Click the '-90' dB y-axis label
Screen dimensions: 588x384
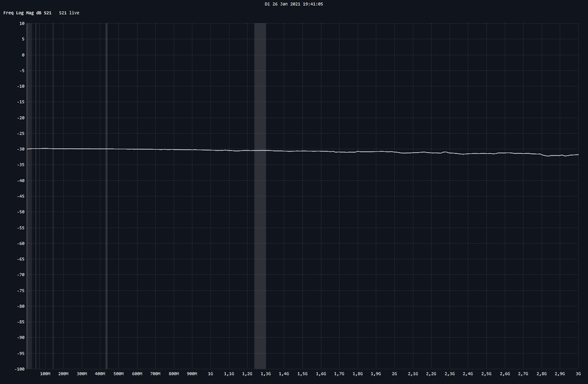(20, 338)
